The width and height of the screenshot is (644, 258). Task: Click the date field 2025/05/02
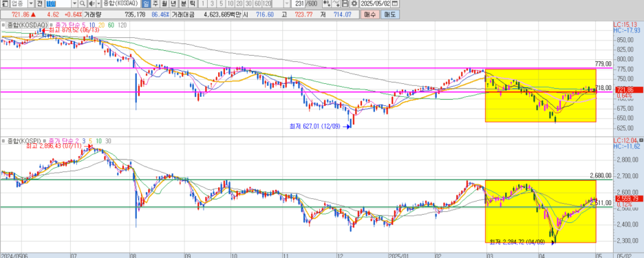[375, 3]
